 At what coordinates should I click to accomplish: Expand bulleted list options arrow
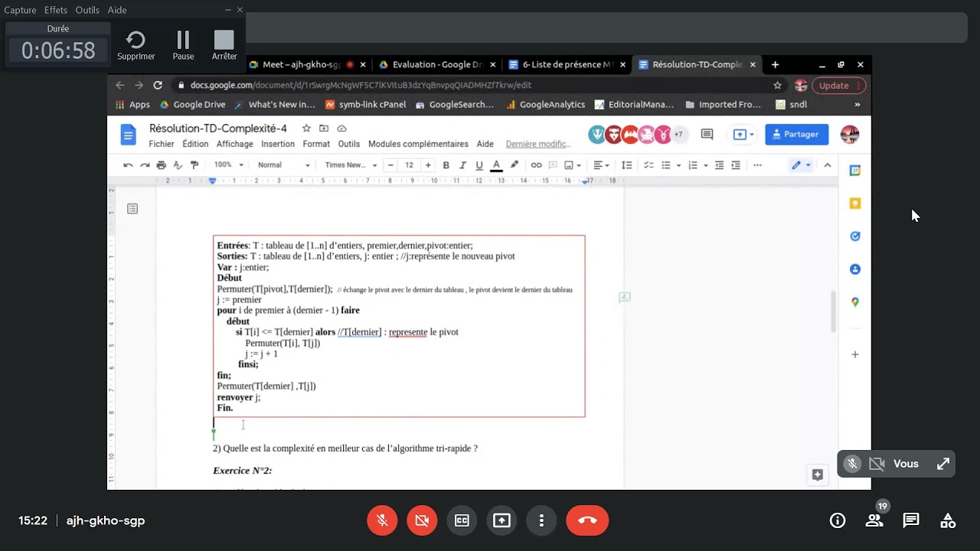[x=678, y=165]
